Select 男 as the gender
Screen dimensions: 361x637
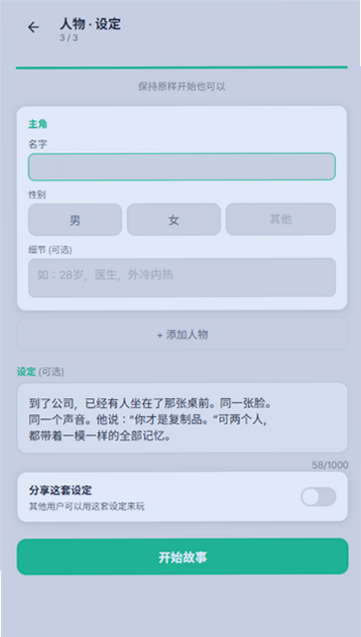tap(75, 219)
